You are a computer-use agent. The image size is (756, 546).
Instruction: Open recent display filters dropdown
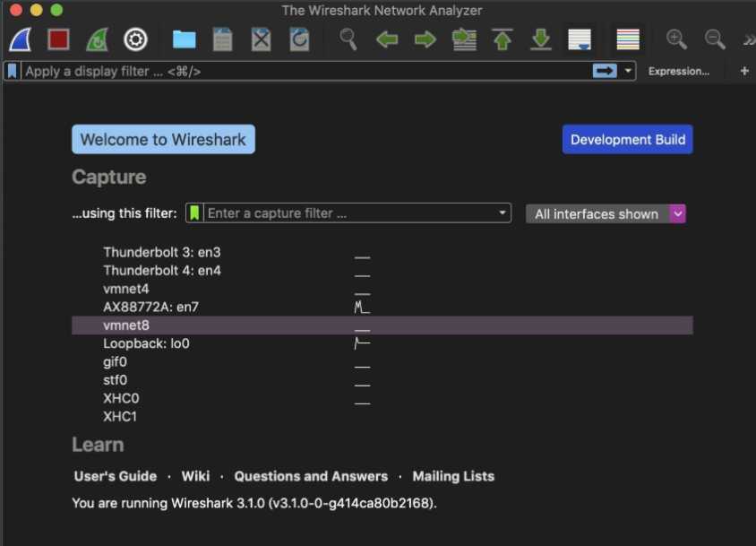[x=628, y=72]
